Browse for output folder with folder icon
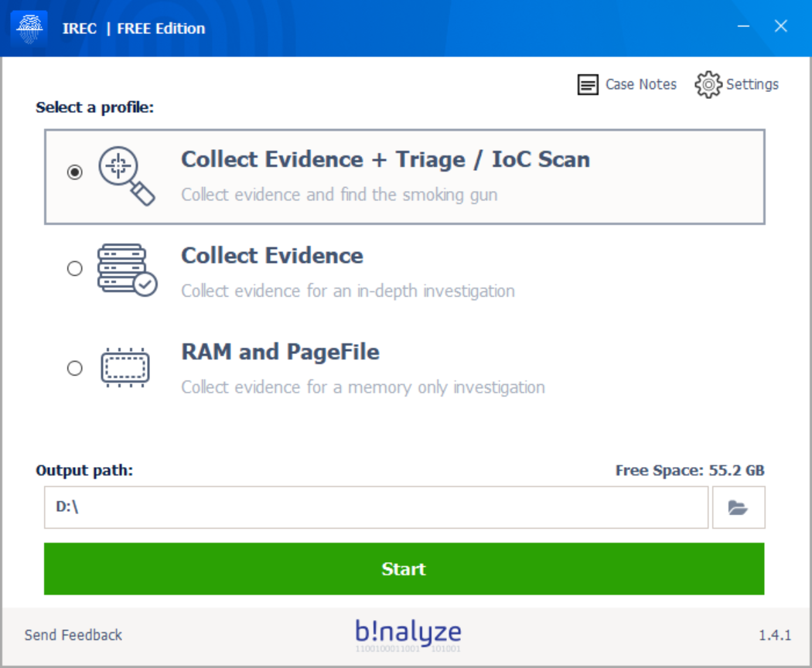Viewport: 812px width, 668px height. [738, 508]
